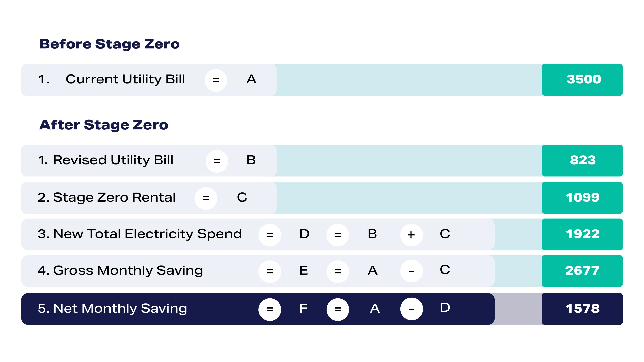Click the first equals circle after Gross Monthly Saving
Image resolution: width=644 pixels, height=362 pixels.
(270, 271)
